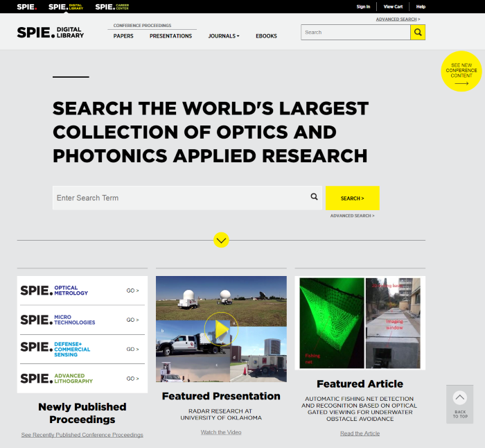Viewport: 485px width, 448px height.
Task: Click Advanced Search link above header search
Action: pos(398,19)
